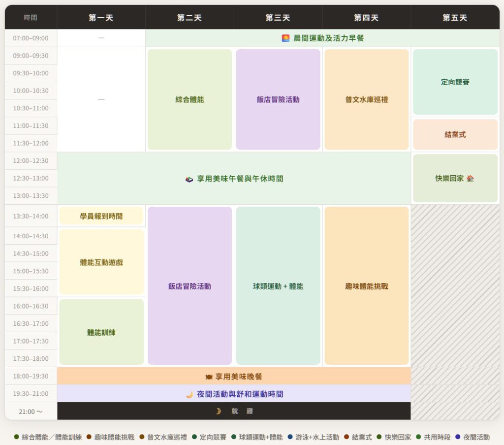Select the 學員報到時間 block
The image size is (504, 445).
tap(101, 216)
